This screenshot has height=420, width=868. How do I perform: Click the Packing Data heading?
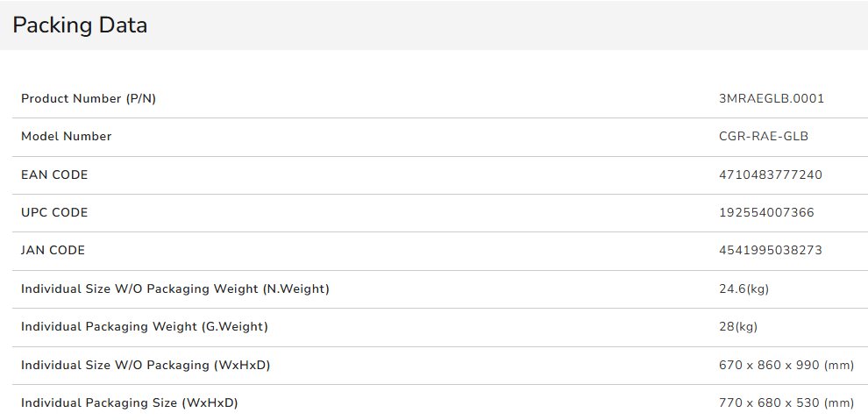tap(80, 25)
